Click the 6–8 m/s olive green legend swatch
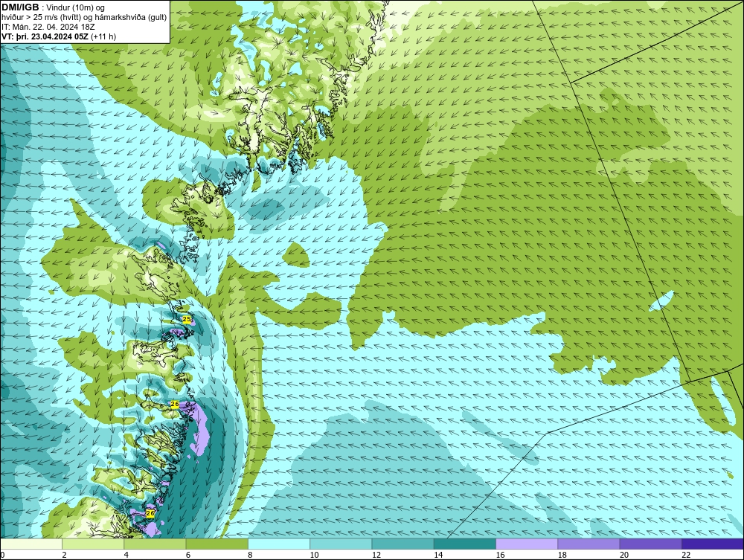The width and height of the screenshot is (744, 560). 217,544
